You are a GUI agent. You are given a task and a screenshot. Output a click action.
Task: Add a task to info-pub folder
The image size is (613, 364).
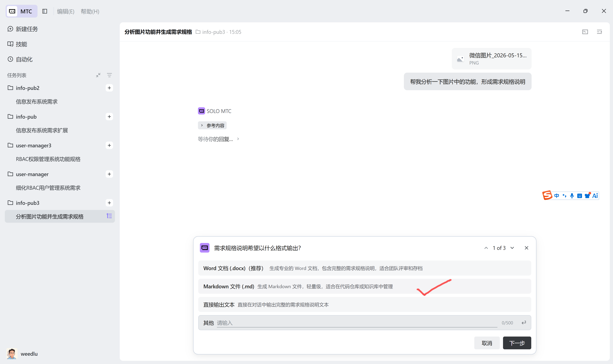(x=109, y=117)
